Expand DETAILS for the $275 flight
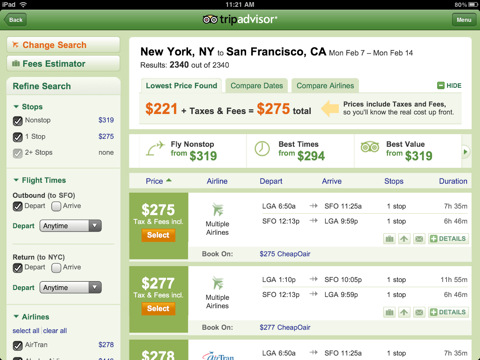The height and width of the screenshot is (360, 480). 448,239
